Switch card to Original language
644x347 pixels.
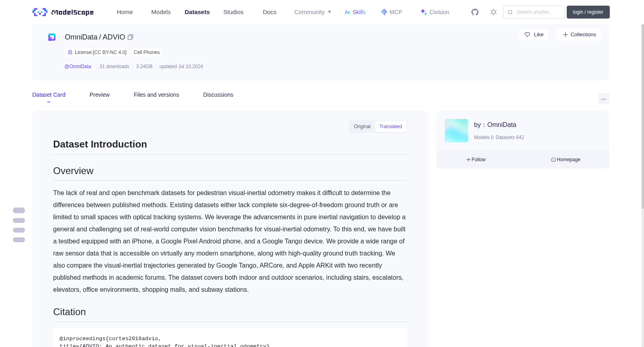point(362,127)
